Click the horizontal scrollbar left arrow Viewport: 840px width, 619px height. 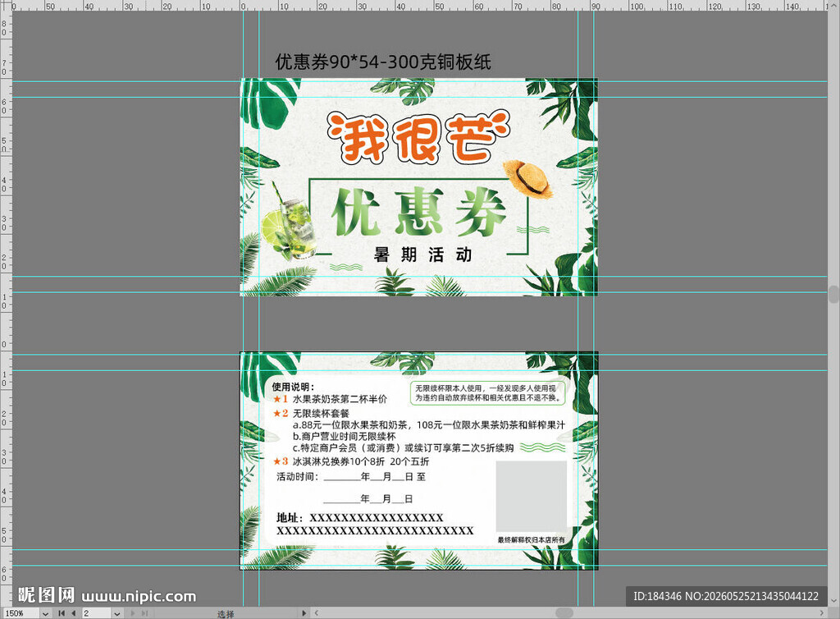[x=316, y=613]
